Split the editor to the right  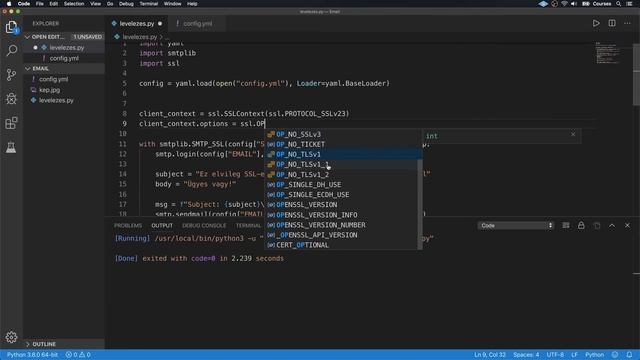tap(612, 23)
